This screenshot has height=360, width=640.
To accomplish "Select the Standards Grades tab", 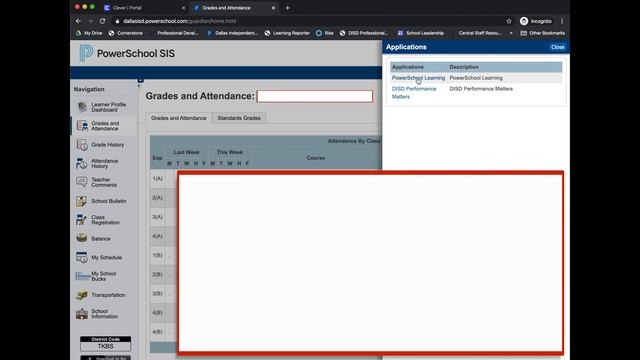I will 239,118.
